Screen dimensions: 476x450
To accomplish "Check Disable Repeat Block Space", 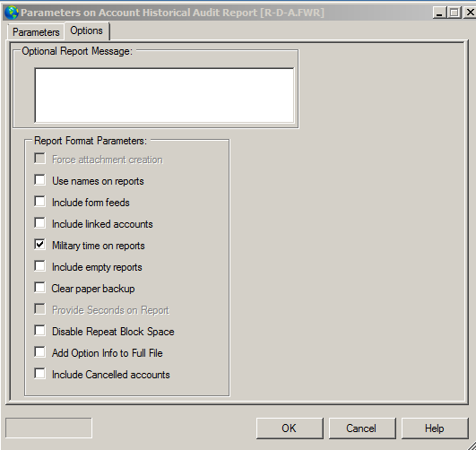I will 39,331.
